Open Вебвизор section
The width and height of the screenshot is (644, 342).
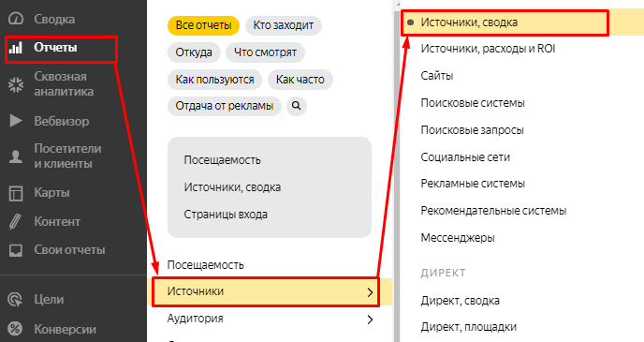(x=61, y=121)
